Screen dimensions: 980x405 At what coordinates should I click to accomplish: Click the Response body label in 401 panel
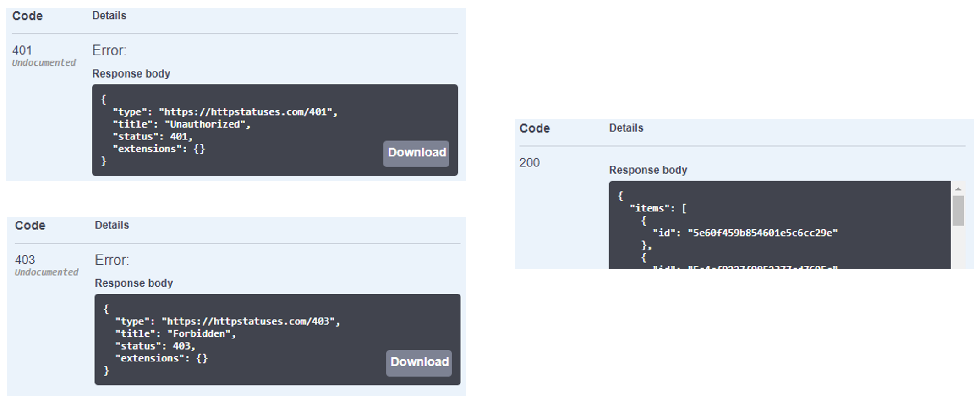click(x=131, y=74)
